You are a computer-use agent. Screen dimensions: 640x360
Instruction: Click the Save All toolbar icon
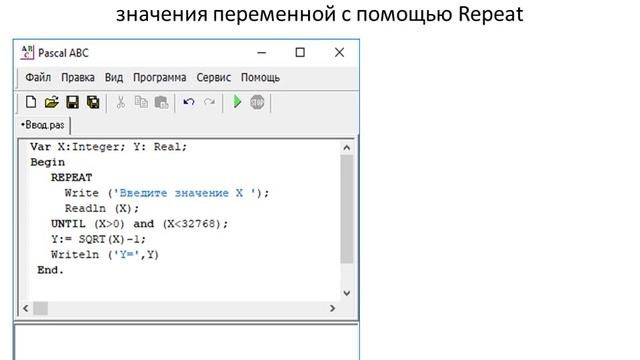93,102
